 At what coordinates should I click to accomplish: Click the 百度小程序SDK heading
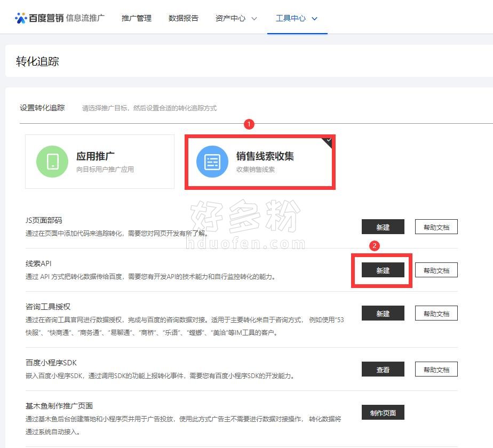51,363
